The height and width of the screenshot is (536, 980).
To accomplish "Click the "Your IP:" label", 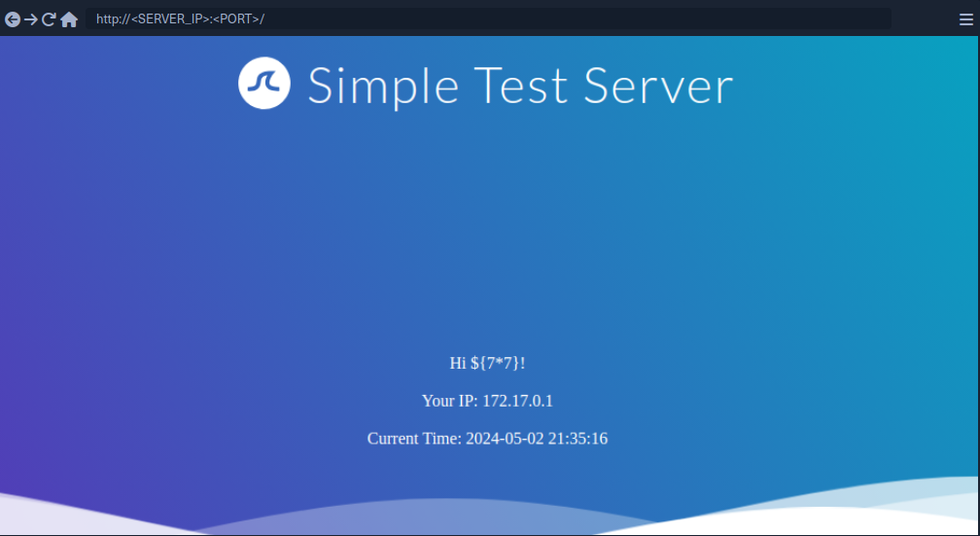I will pos(449,401).
